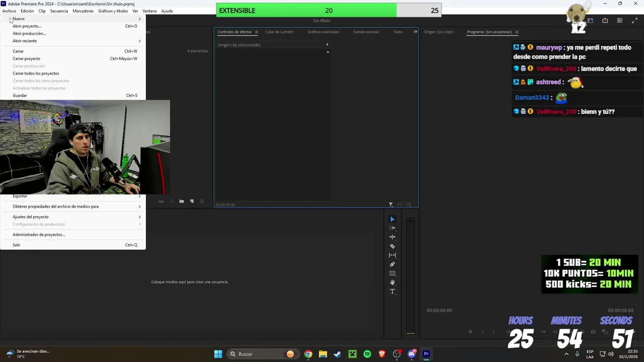Open the Edición menu
The image size is (644, 362).
pyautogui.click(x=27, y=11)
